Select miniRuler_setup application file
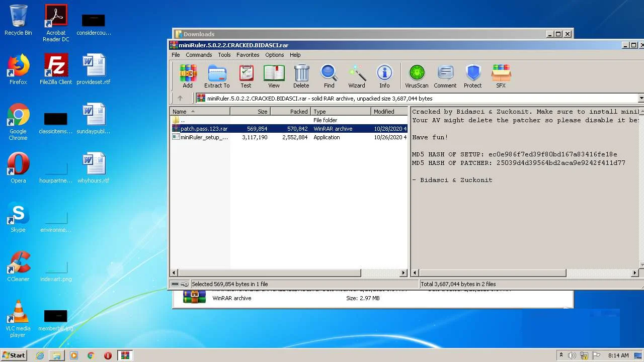The image size is (644, 362). point(204,137)
